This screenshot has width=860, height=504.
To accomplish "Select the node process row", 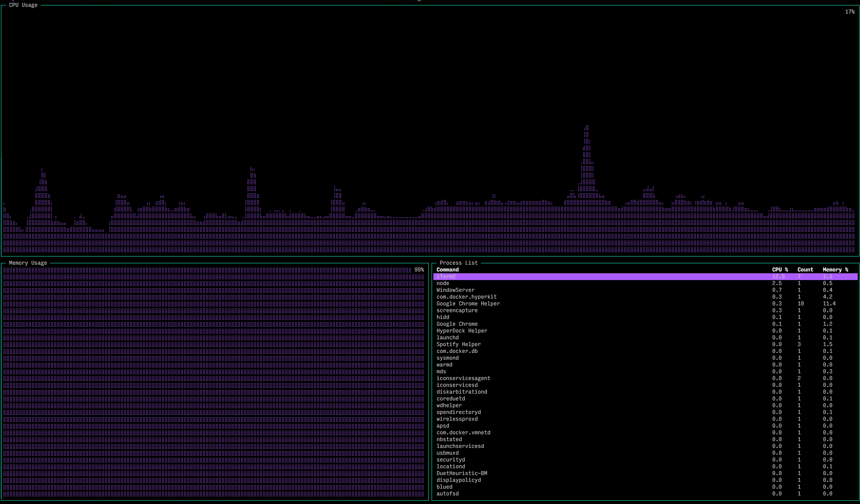I will (645, 283).
